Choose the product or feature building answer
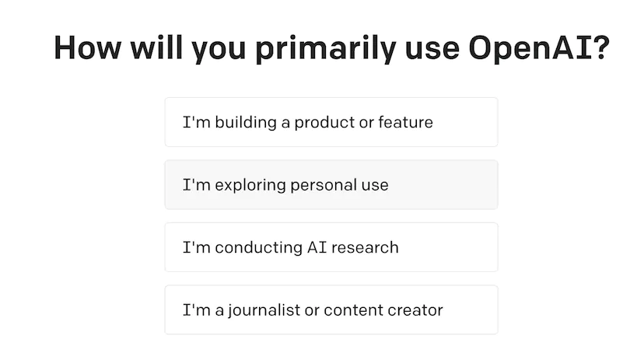 click(331, 122)
